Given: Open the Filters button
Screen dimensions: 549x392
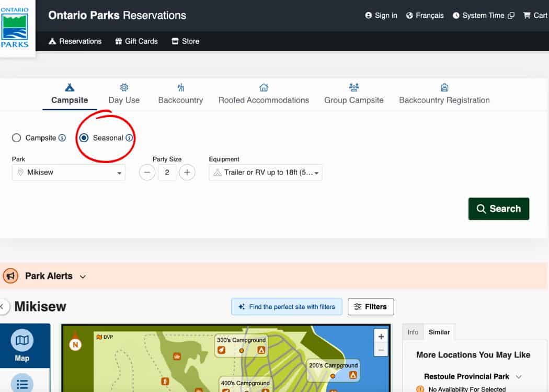Looking at the screenshot, I should (x=371, y=307).
